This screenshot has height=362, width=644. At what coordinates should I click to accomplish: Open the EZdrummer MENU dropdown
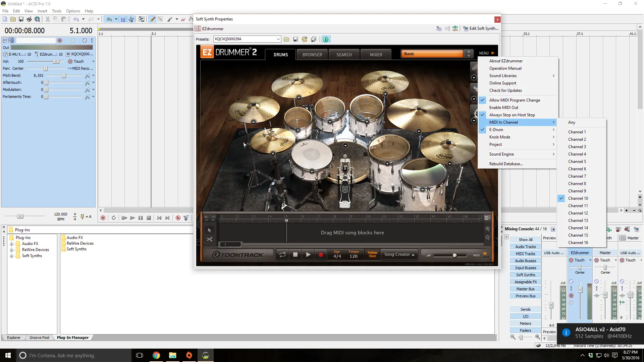(x=486, y=53)
